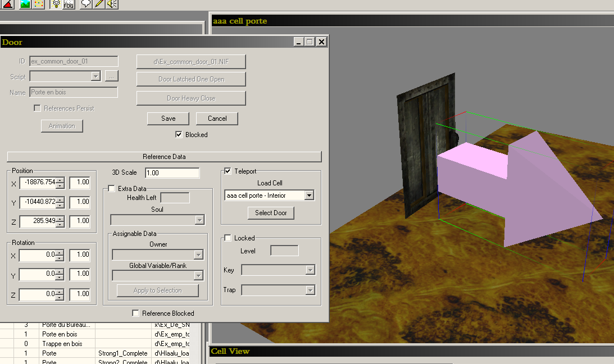Enable the Locked checkbox

tap(228, 238)
